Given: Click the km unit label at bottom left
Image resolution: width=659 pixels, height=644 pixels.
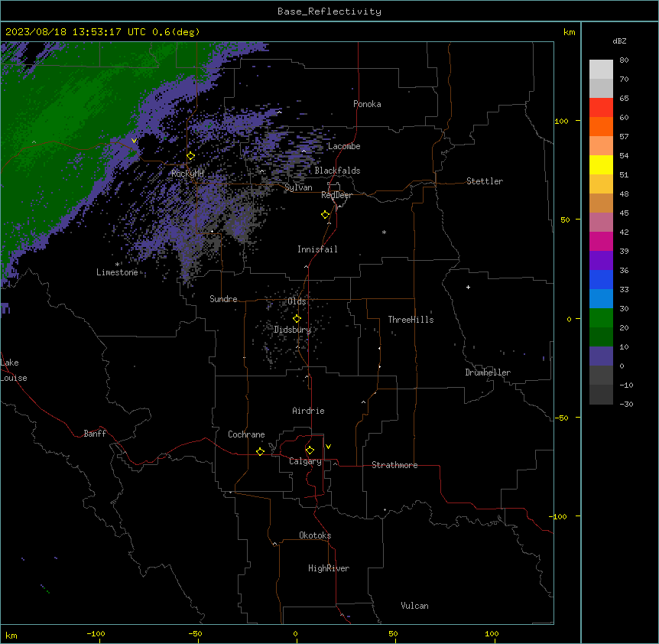Looking at the screenshot, I should click(11, 635).
